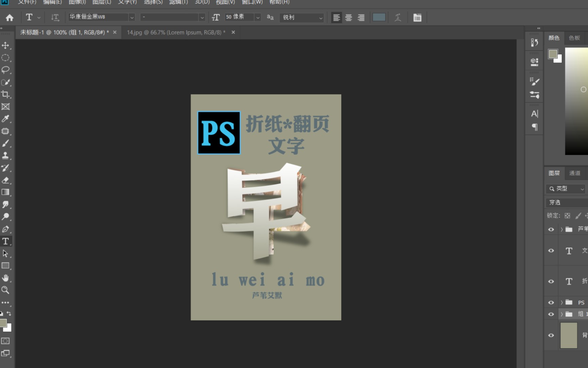Activate the Lasso tool
The image size is (588, 368).
pyautogui.click(x=5, y=70)
